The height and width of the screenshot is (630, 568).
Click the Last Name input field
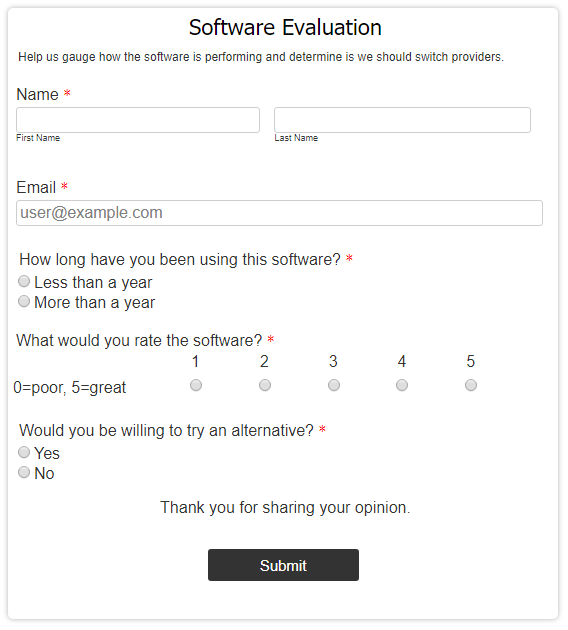pyautogui.click(x=402, y=120)
